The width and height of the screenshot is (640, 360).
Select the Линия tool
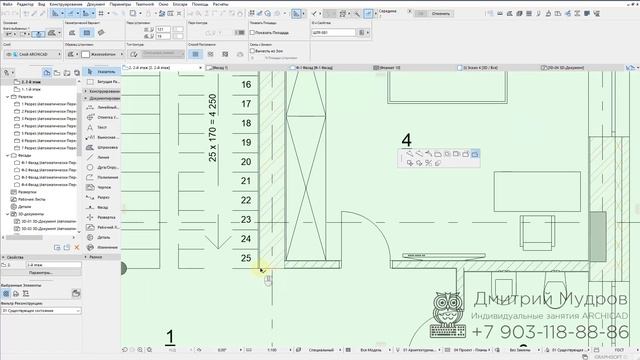pyautogui.click(x=102, y=157)
